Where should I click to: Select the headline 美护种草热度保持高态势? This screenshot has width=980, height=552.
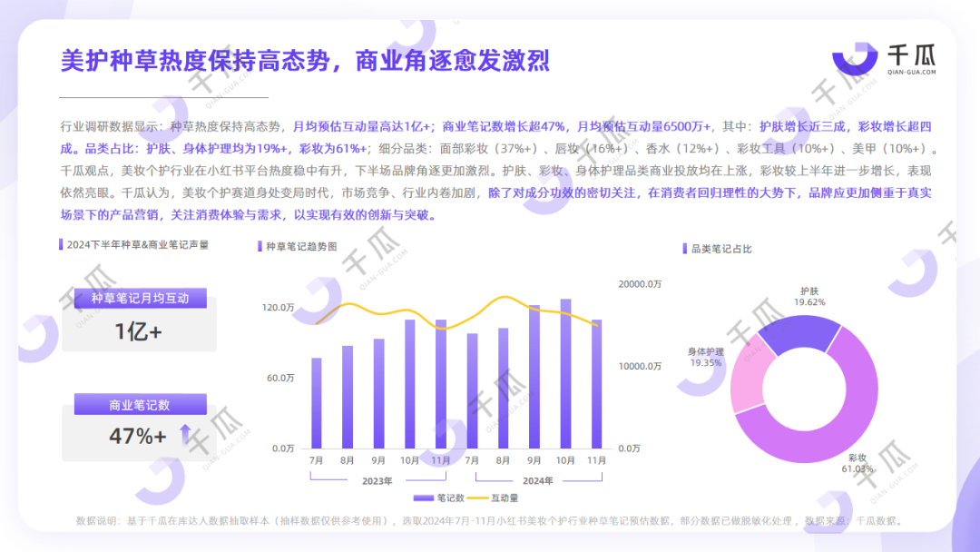[195, 61]
